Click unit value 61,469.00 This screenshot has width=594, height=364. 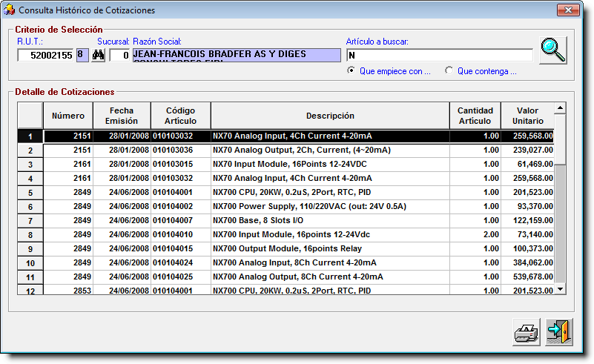(535, 164)
